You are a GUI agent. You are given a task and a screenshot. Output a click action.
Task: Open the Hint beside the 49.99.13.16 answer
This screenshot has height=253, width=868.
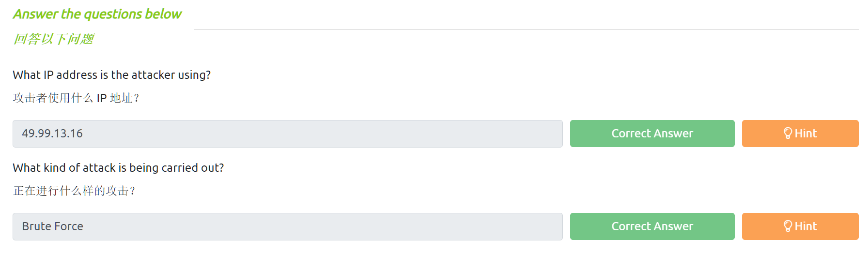pos(800,134)
